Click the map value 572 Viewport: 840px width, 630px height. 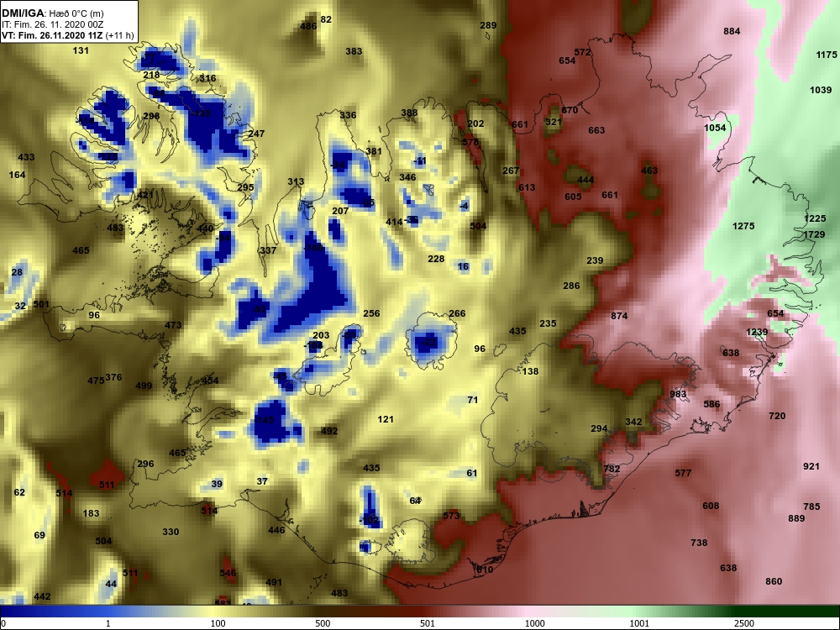582,52
